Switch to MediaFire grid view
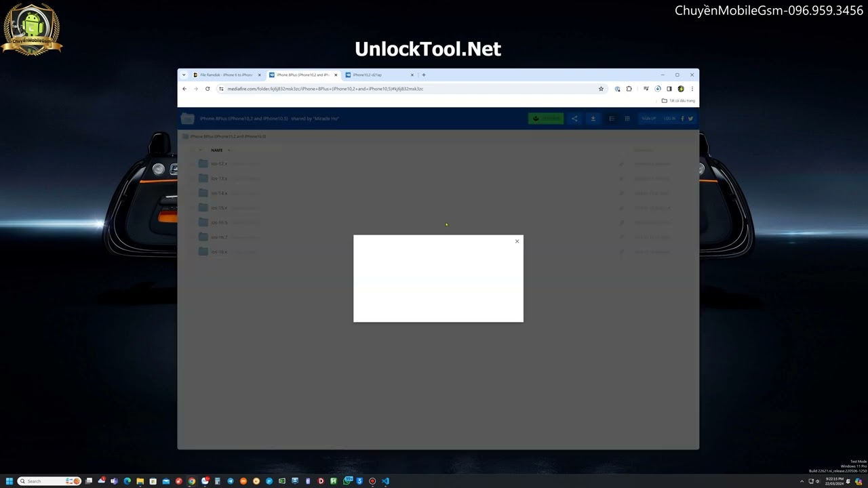The image size is (868, 488). 627,119
